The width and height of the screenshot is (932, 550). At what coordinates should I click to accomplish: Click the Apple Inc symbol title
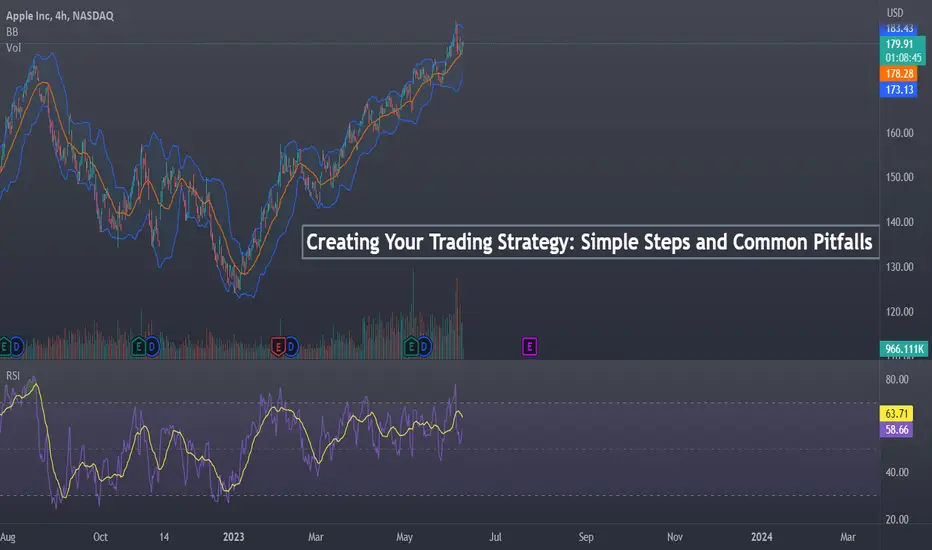tap(28, 16)
